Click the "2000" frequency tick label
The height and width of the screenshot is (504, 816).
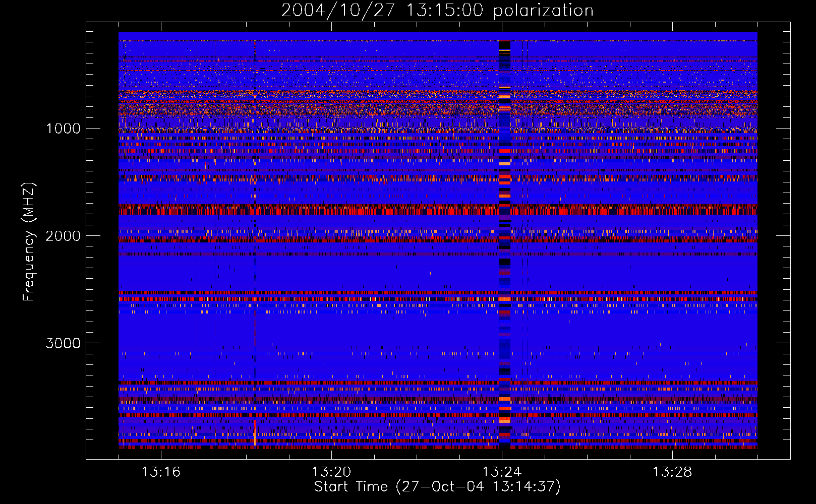point(63,236)
